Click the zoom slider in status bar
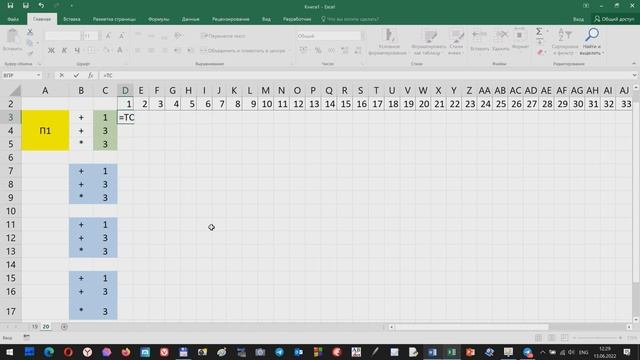 [x=597, y=338]
